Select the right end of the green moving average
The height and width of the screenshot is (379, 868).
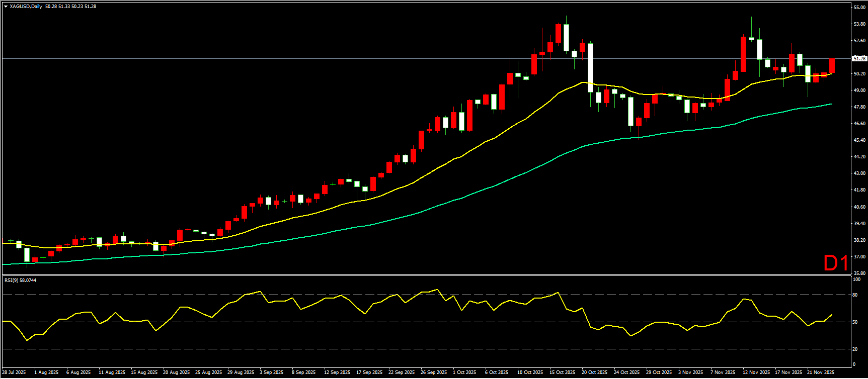pos(831,104)
